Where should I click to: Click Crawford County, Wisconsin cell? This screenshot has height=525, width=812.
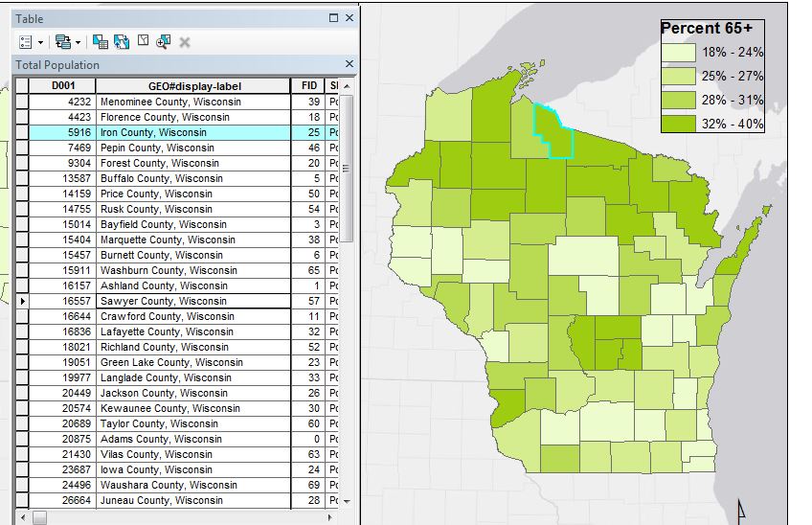tap(193, 316)
